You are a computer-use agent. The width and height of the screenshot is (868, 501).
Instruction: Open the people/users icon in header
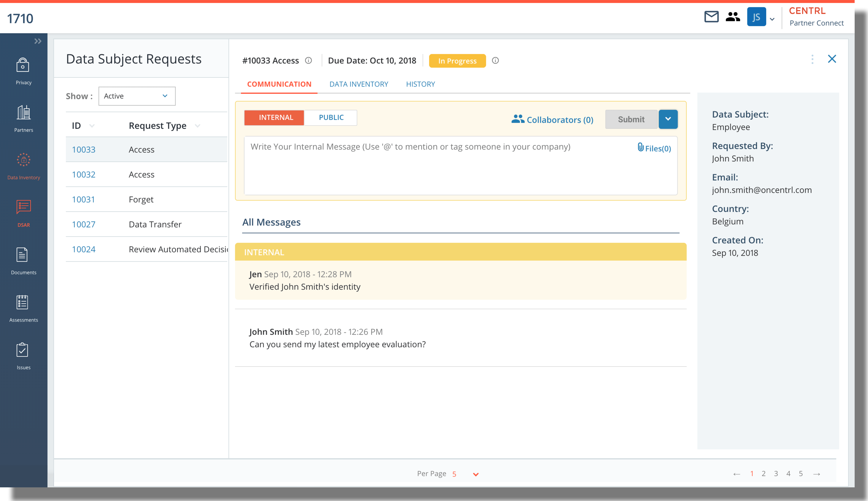[x=733, y=16]
